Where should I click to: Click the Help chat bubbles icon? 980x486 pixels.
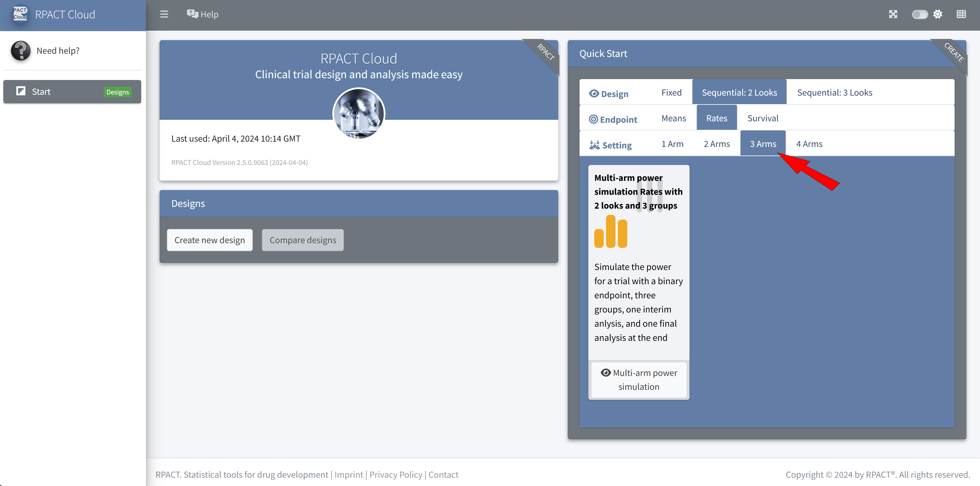pos(192,14)
